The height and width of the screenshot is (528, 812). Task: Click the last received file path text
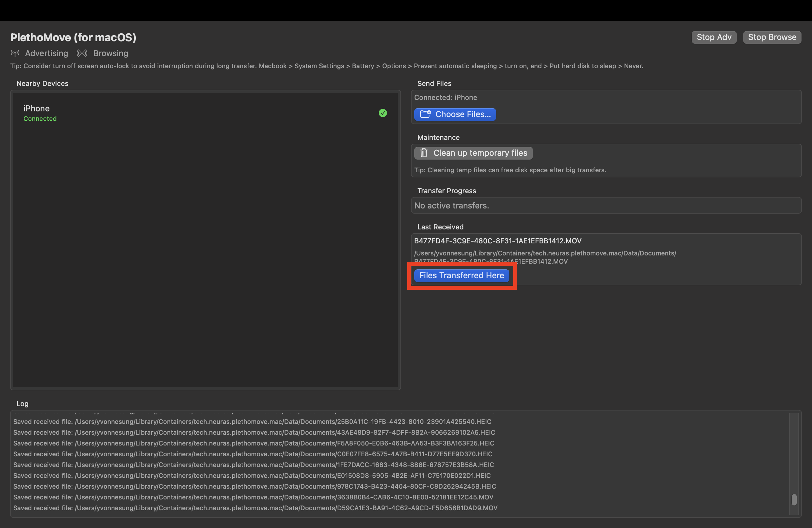tap(545, 253)
